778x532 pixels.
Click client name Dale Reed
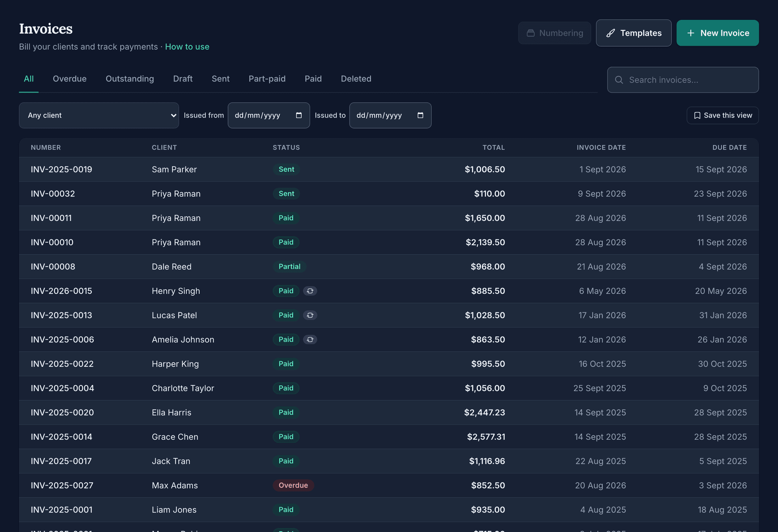171,267
